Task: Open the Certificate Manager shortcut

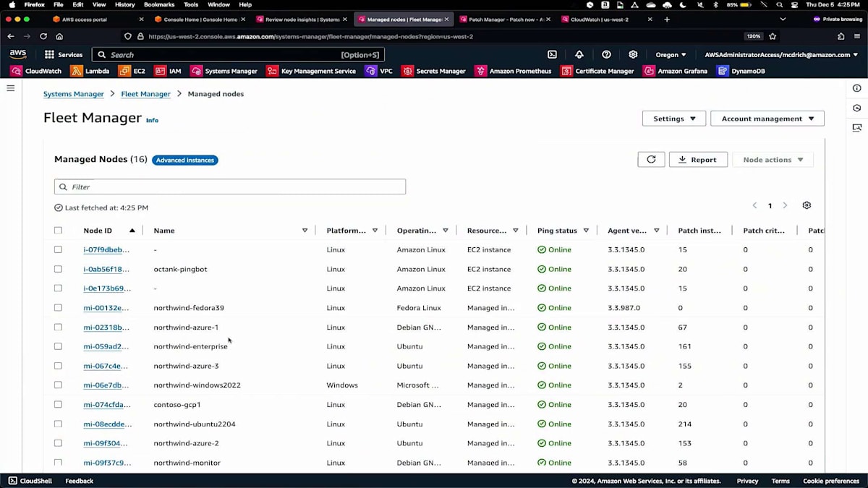Action: (597, 71)
